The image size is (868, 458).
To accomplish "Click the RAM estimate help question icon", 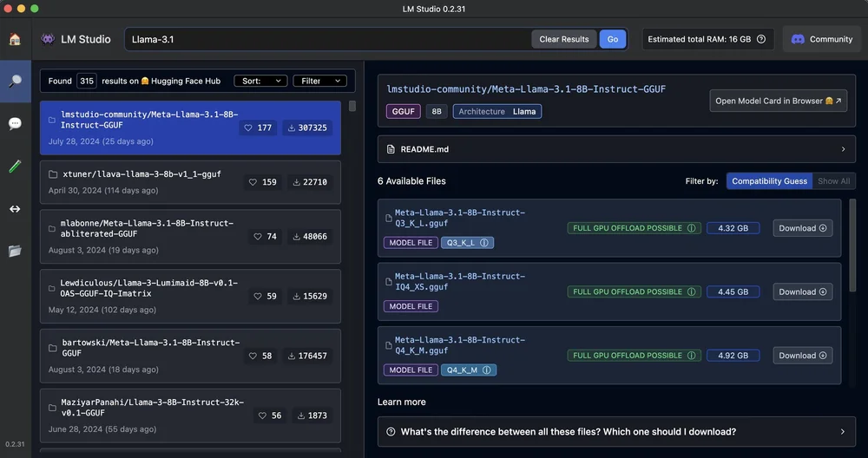I will (x=761, y=39).
